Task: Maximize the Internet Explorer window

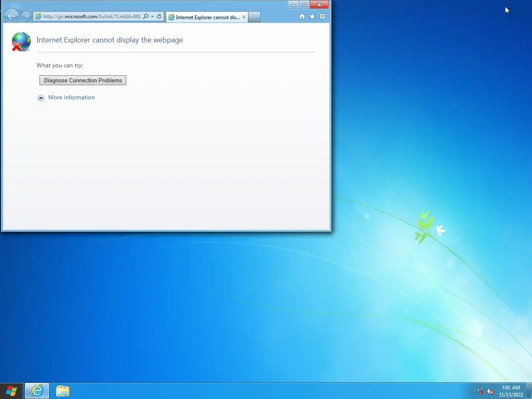Action: tap(305, 5)
